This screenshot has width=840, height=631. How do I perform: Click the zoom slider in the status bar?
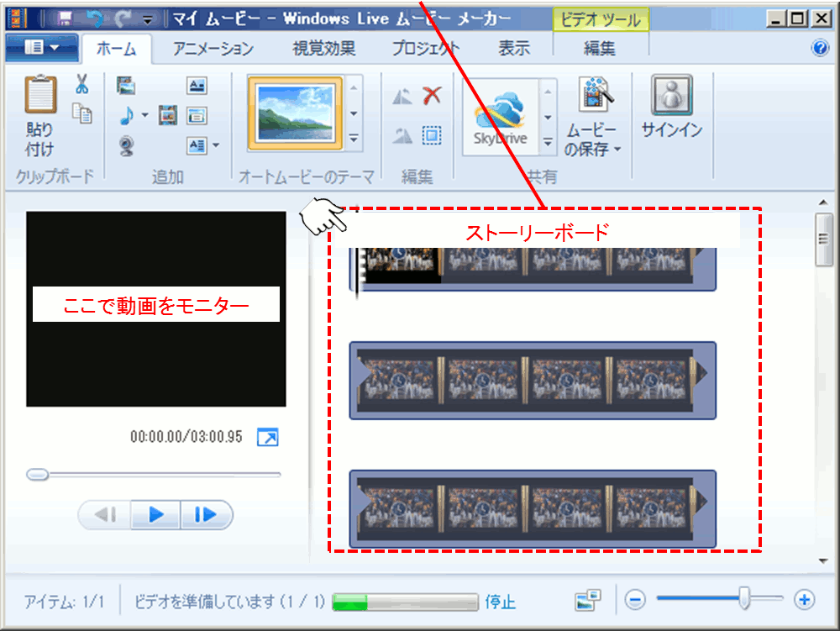point(744,599)
